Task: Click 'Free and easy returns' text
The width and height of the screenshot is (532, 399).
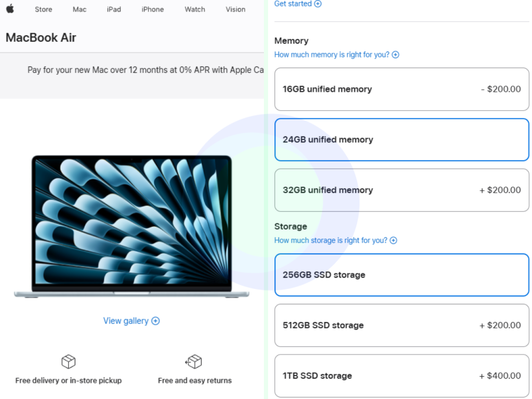Action: point(195,381)
